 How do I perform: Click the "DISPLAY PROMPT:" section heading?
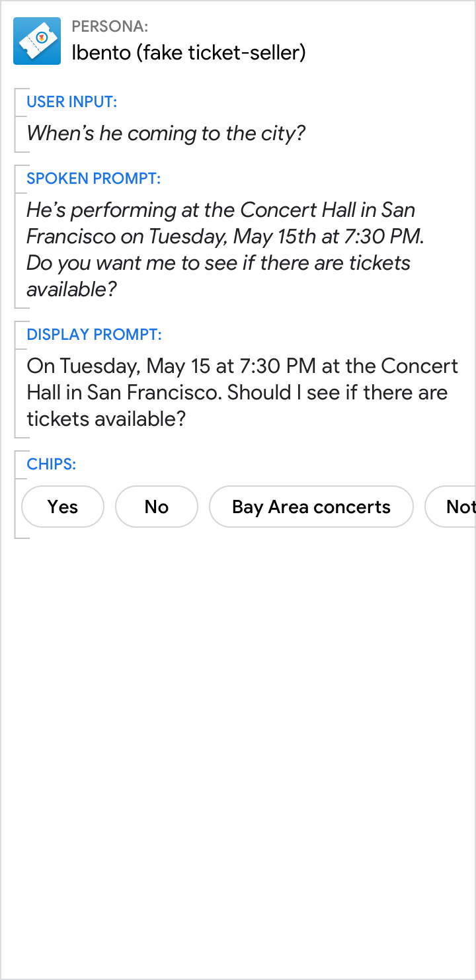click(94, 335)
